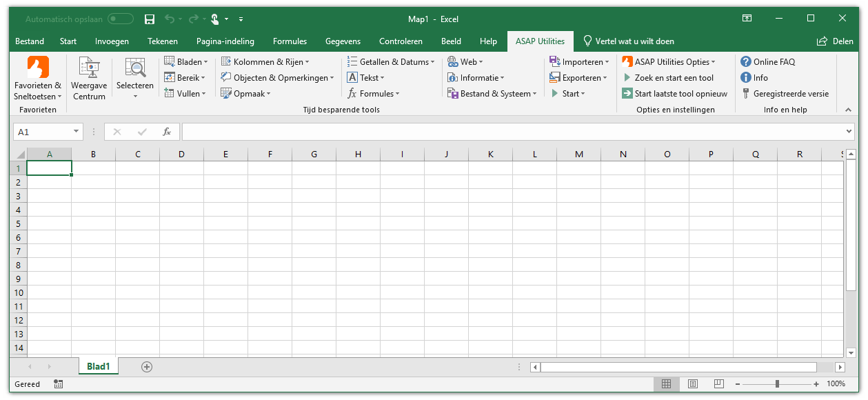Image resolution: width=868 pixels, height=400 pixels.
Task: Switch to page layout view
Action: point(693,384)
